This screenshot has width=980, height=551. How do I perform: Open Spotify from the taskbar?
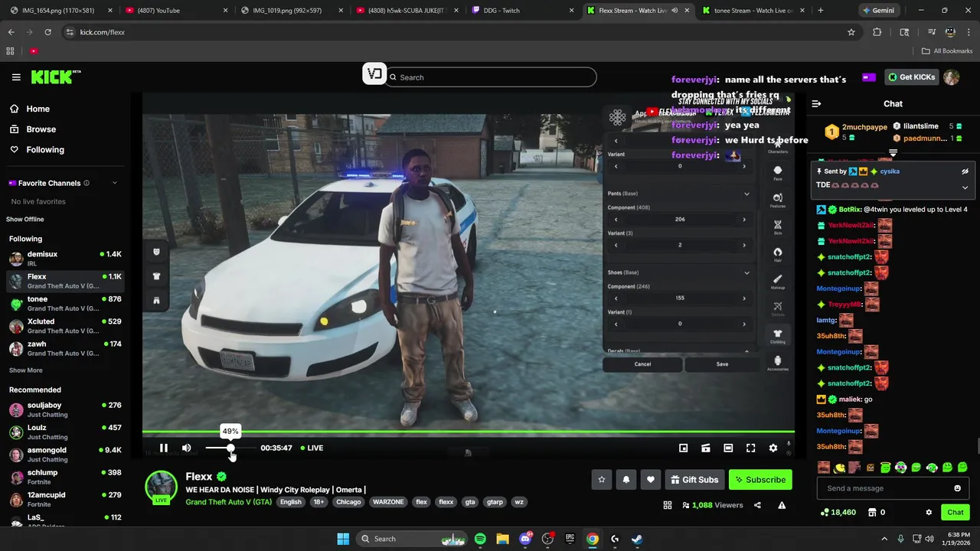pyautogui.click(x=480, y=539)
